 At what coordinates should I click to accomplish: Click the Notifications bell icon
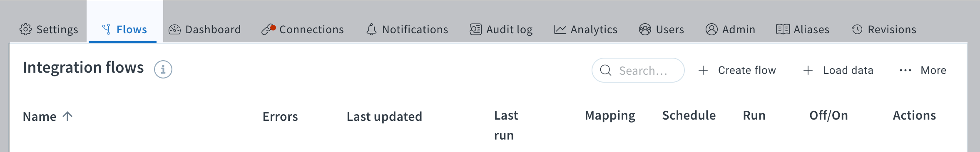click(371, 29)
